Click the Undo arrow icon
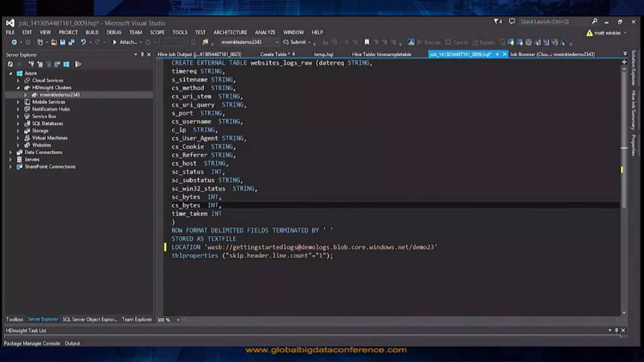Viewport: 644px width, 362px height. (x=83, y=42)
